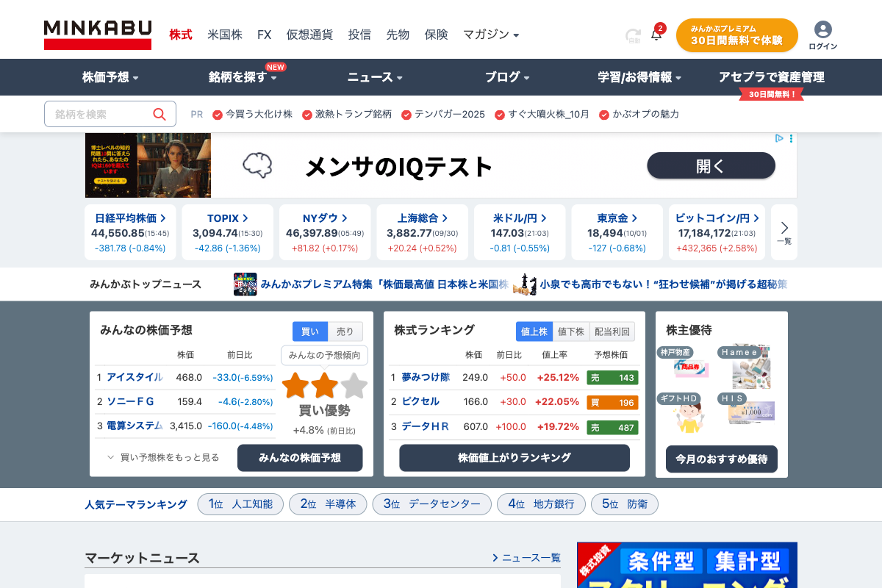This screenshot has width=882, height=588.
Task: Open the マガジン dropdown menu
Action: tap(491, 35)
